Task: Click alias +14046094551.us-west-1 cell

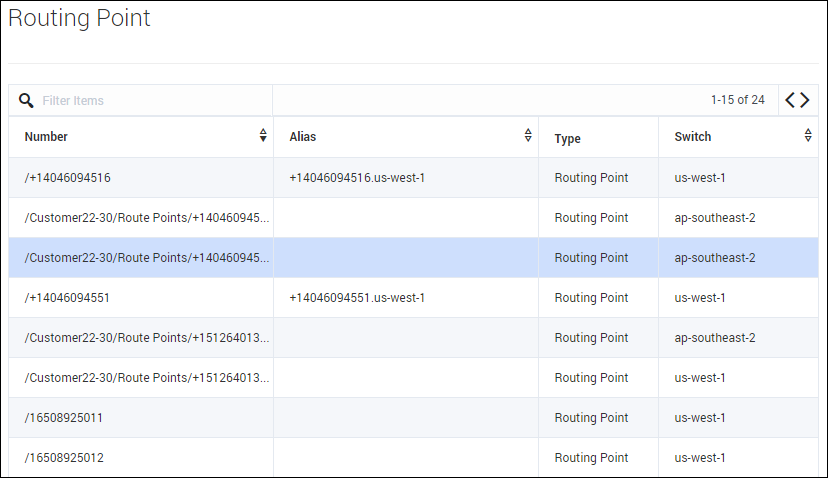Action: tap(357, 298)
